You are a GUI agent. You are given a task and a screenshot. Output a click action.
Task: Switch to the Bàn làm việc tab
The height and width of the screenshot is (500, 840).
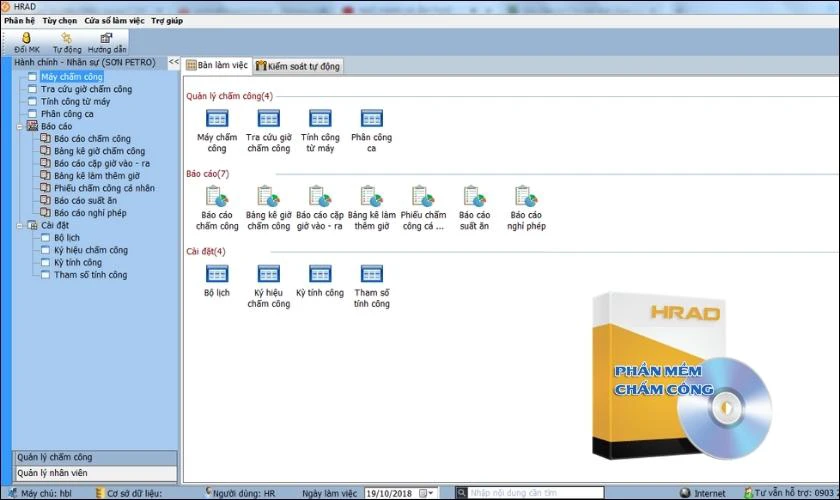point(217,65)
